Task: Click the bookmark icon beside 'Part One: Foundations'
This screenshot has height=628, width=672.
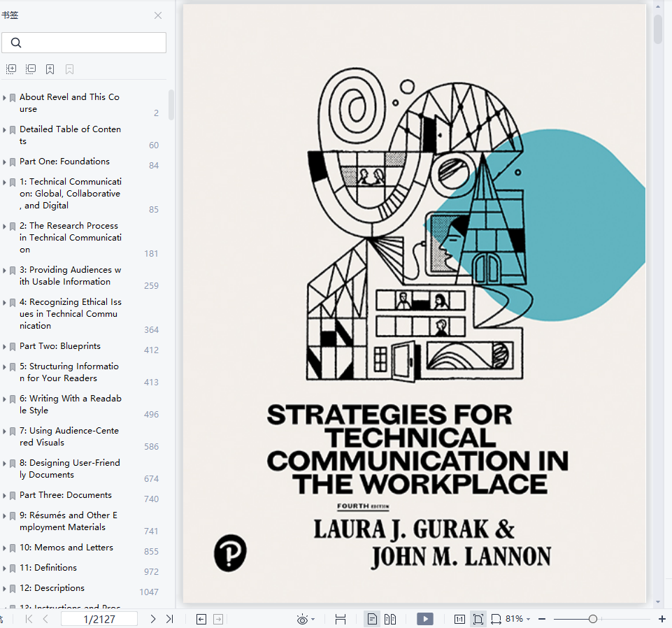Action: click(x=13, y=162)
